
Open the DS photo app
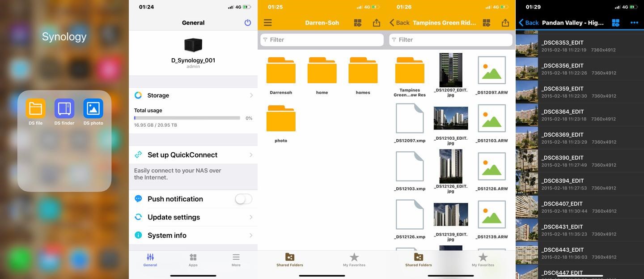pyautogui.click(x=93, y=108)
